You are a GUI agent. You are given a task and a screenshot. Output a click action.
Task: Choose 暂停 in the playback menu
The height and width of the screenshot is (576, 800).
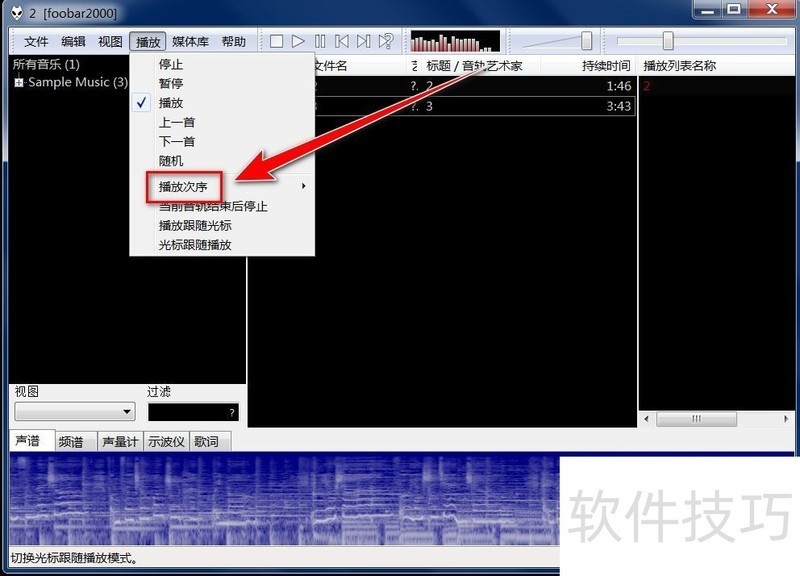222,84
